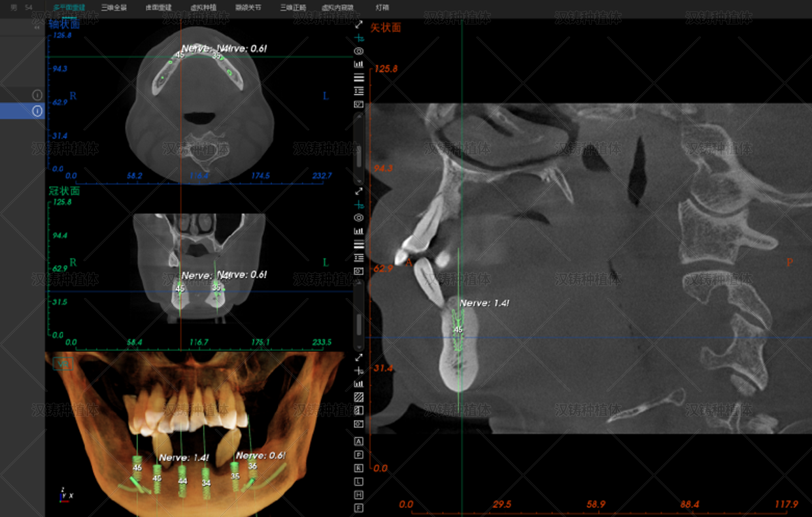Viewport: 812px width, 517px height.
Task: Collapse the left sidebar with the double chevron
Action: (x=37, y=27)
